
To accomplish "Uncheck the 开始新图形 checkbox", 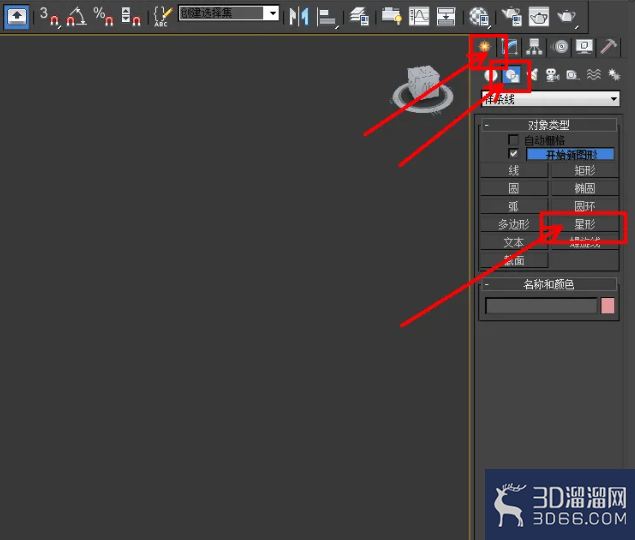I will coord(513,154).
